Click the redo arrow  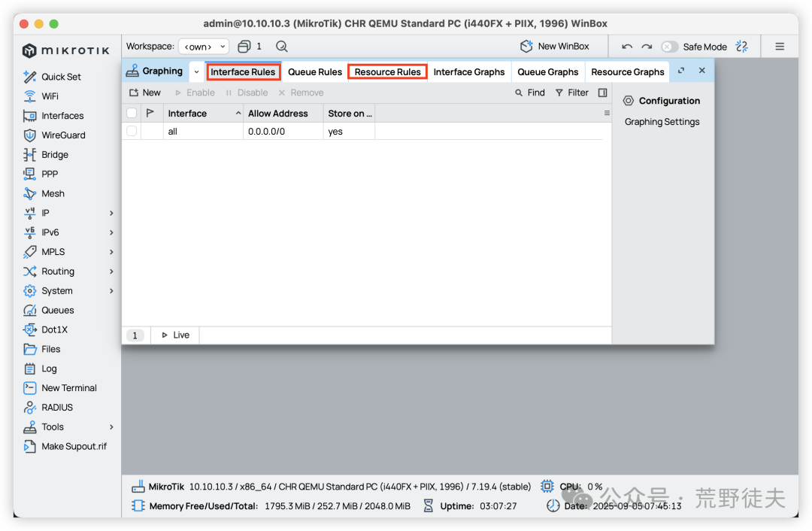click(x=647, y=47)
